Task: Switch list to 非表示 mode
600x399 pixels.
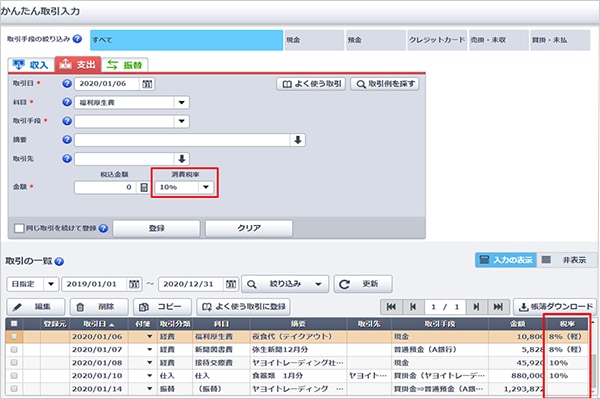Action: click(x=566, y=260)
